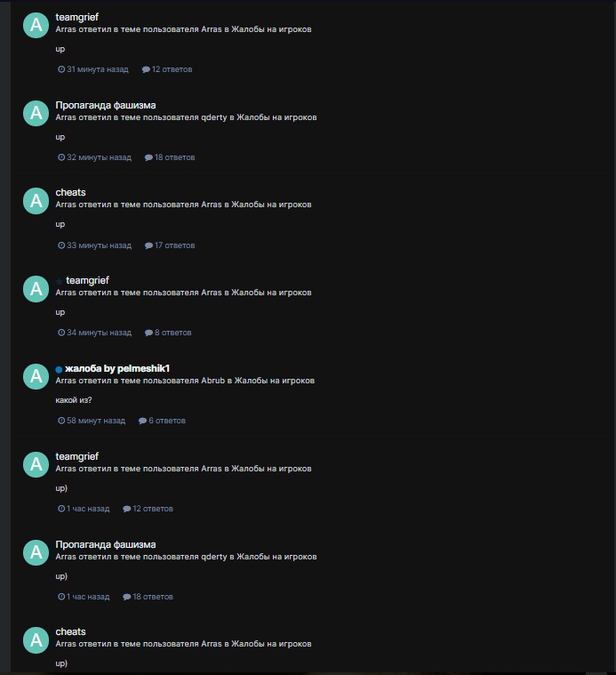The image size is (616, 675).
Task: Click the speech bubble icon beside 6 ответов
Action: pyautogui.click(x=142, y=421)
